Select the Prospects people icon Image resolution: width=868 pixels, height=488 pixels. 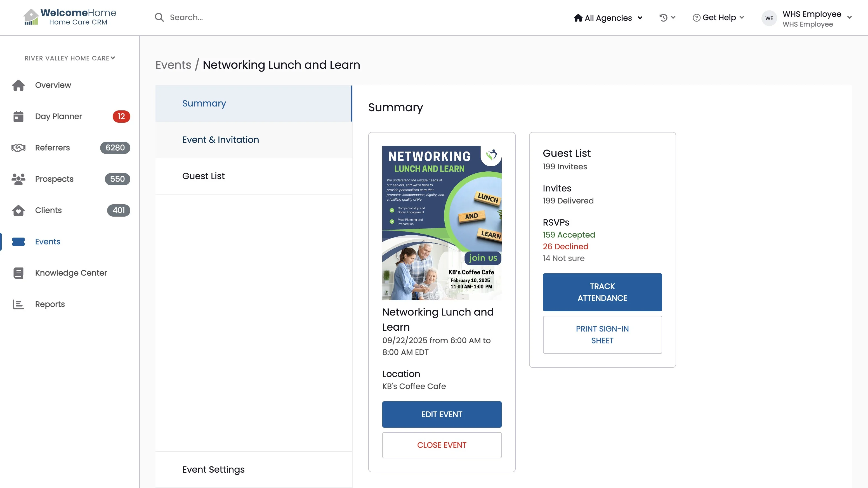(18, 179)
